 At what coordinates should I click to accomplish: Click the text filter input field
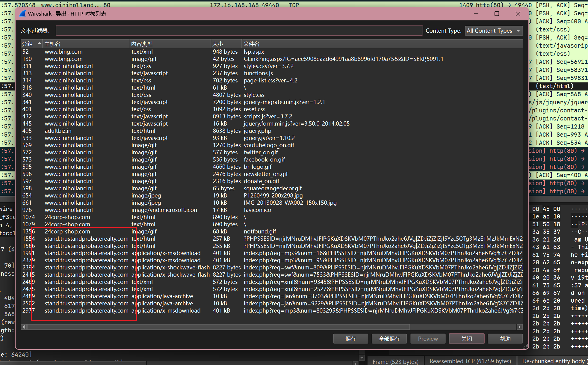(239, 31)
